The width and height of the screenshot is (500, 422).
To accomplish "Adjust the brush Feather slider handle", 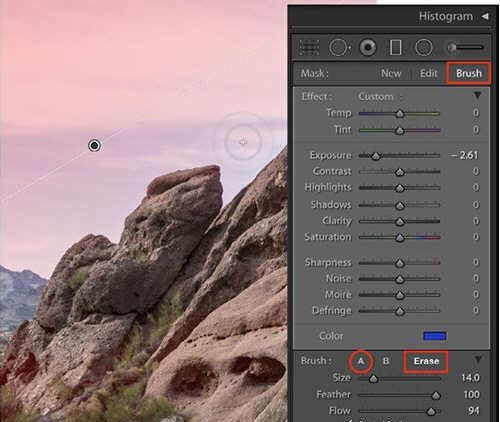I will click(436, 395).
